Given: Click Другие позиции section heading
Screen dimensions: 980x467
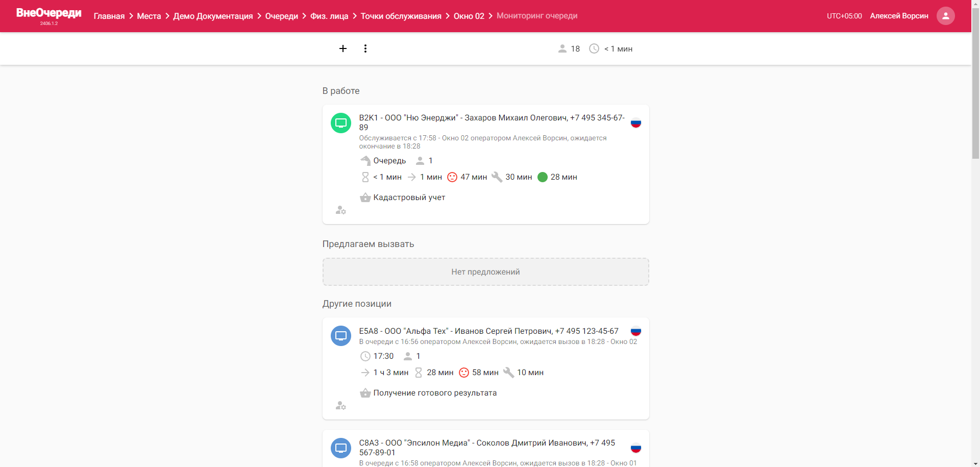Looking at the screenshot, I should 357,304.
